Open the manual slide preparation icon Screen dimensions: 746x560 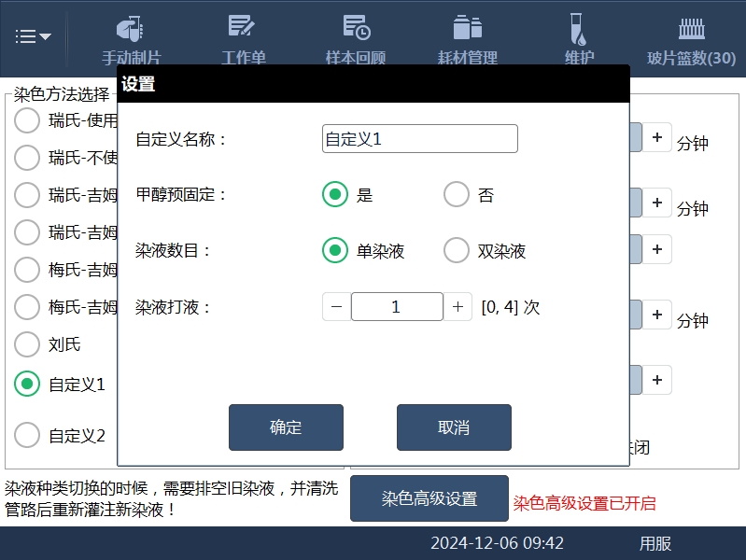pyautogui.click(x=131, y=30)
